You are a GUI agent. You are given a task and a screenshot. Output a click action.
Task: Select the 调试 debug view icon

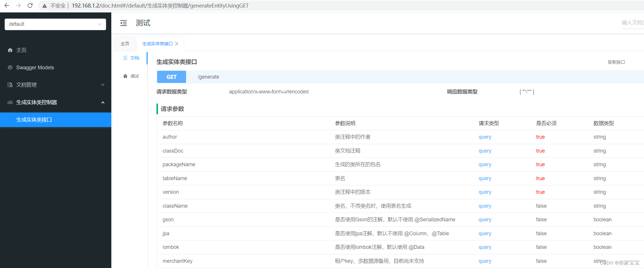(125, 76)
